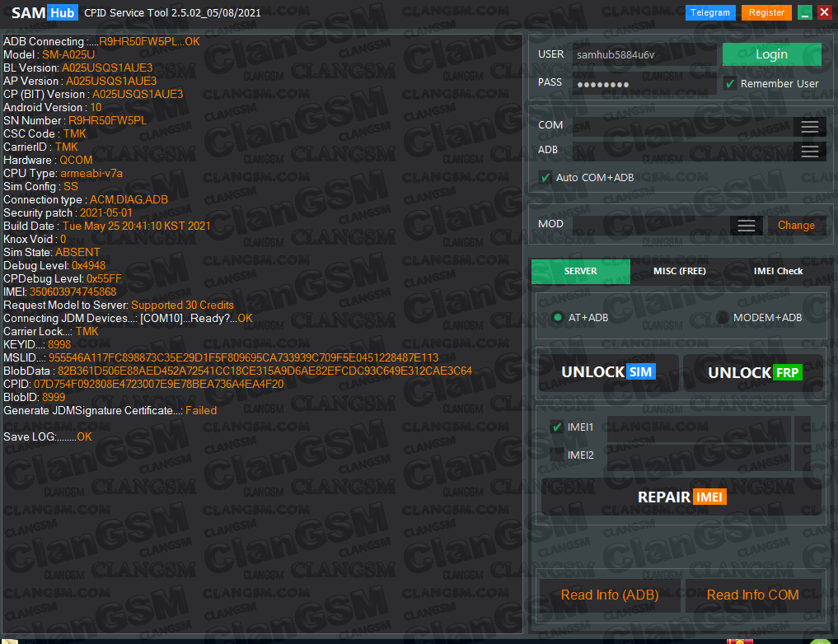This screenshot has width=838, height=644.
Task: Select the 'BlobData' log line
Action: click(238, 371)
